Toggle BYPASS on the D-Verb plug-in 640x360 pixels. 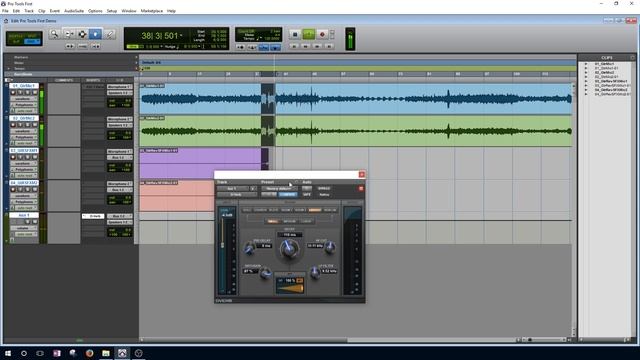pos(324,188)
